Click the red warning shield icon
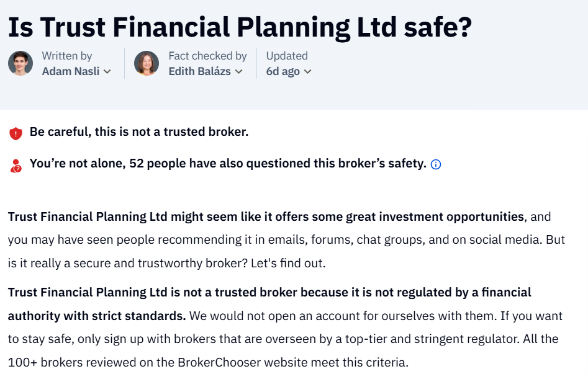Screen dimensions: 588x374 (16, 133)
